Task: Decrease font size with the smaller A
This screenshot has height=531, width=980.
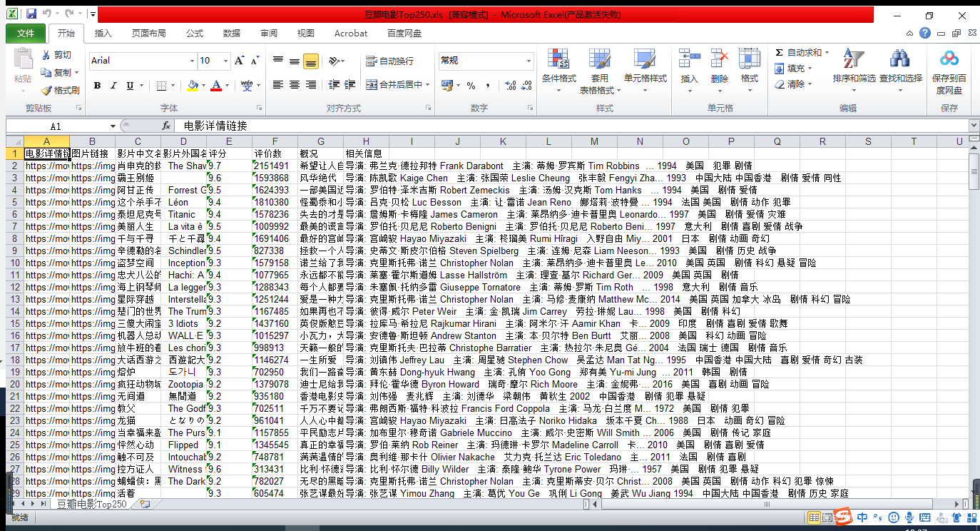Action: pyautogui.click(x=255, y=61)
